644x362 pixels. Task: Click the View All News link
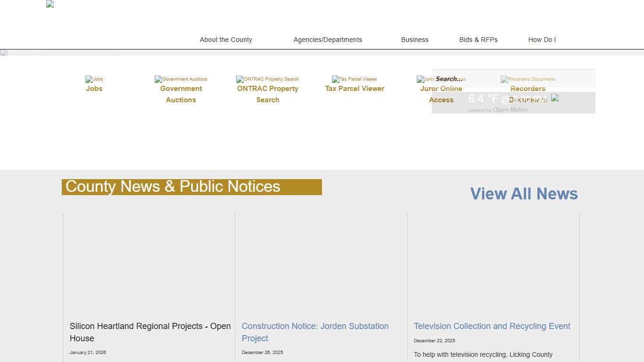pos(524,194)
